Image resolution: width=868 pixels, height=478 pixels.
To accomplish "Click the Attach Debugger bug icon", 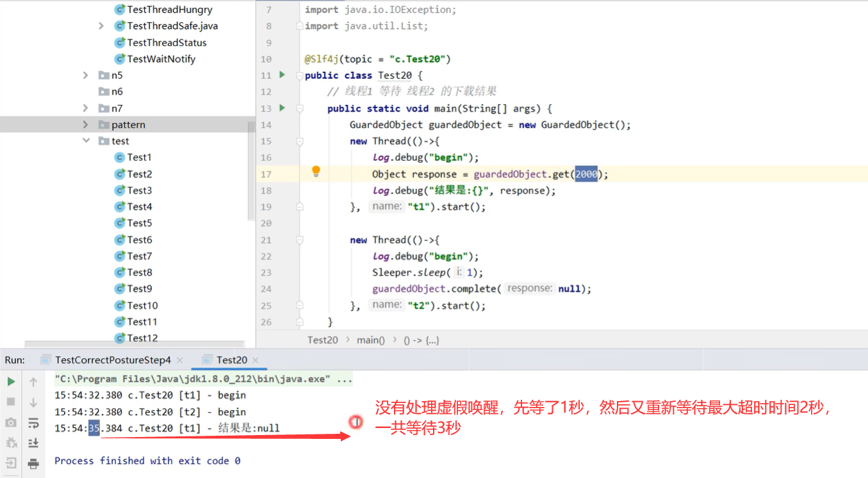I will click(11, 442).
